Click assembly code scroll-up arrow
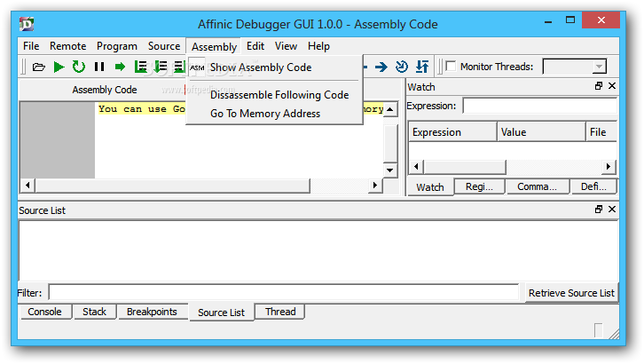The height and width of the screenshot is (364, 644). pyautogui.click(x=390, y=109)
